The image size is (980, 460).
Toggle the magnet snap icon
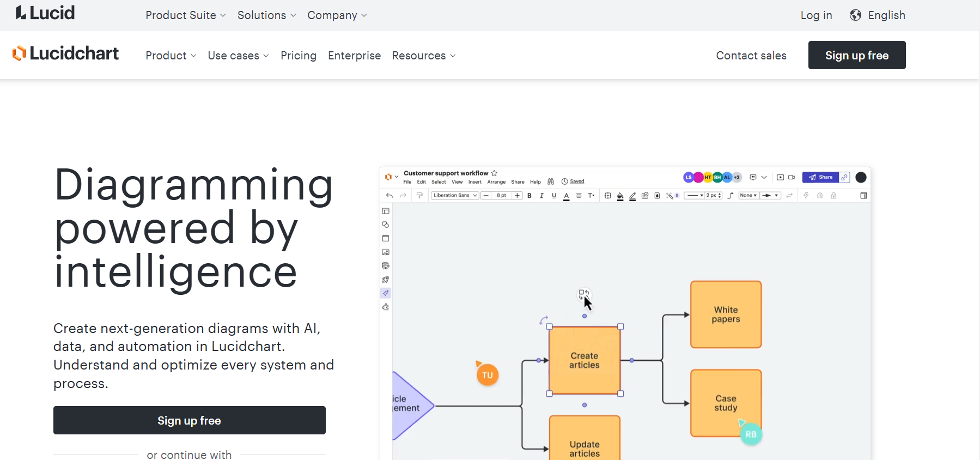click(x=820, y=196)
